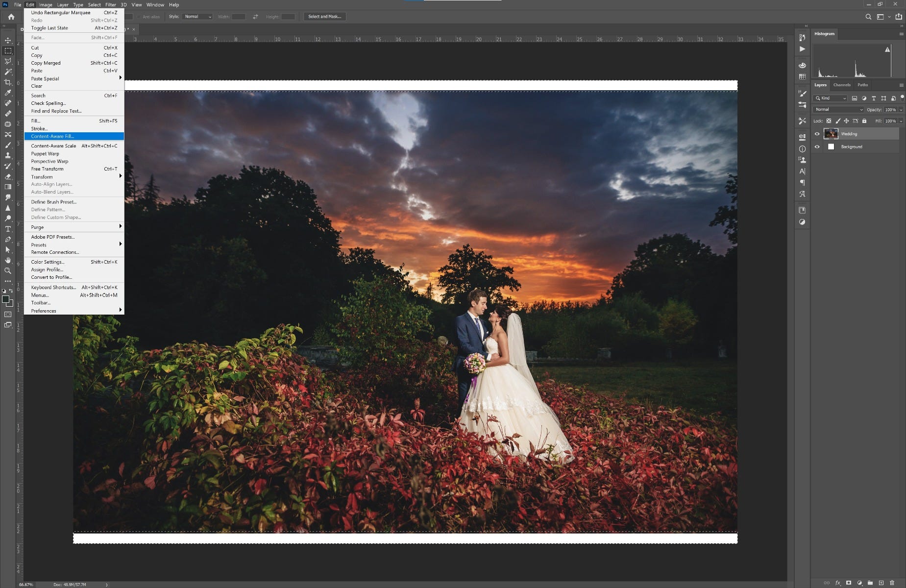Expand the Paste Special submenu

(73, 78)
